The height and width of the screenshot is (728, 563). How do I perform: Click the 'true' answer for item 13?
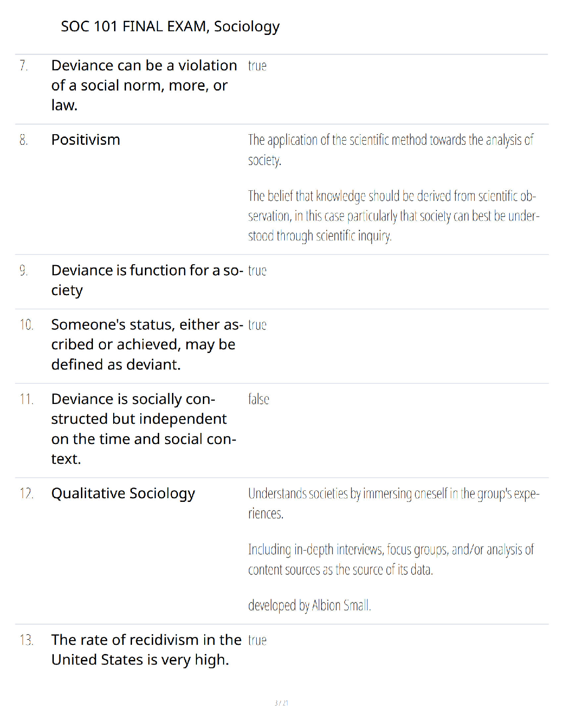click(x=257, y=640)
